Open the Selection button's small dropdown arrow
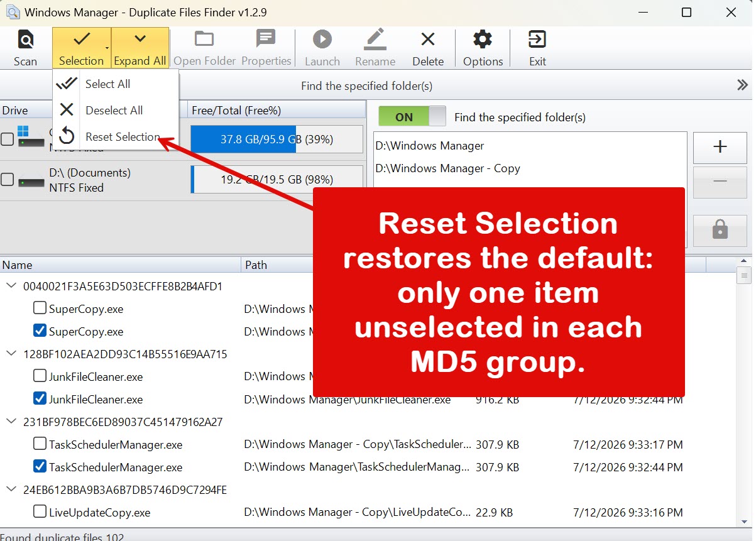 107,48
